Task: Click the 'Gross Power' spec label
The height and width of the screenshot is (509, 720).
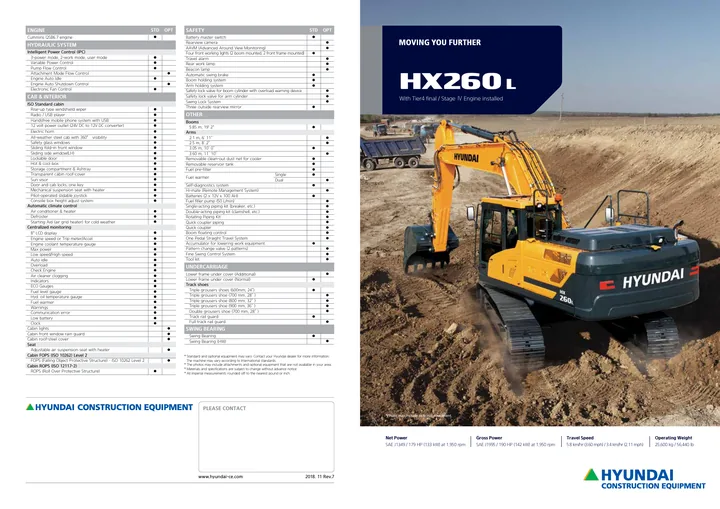Action: coord(489,438)
